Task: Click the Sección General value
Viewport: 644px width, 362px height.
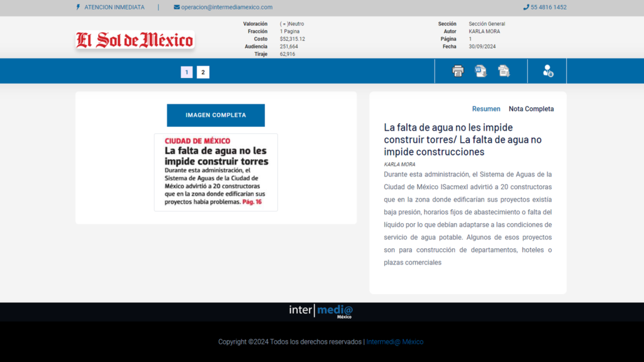Action: [487, 24]
